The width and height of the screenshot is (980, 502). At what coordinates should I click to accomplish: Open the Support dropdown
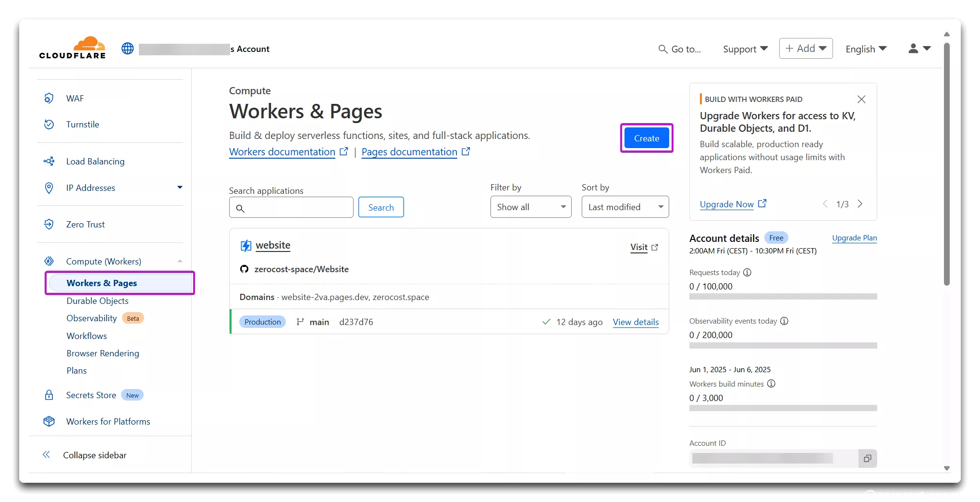coord(745,49)
